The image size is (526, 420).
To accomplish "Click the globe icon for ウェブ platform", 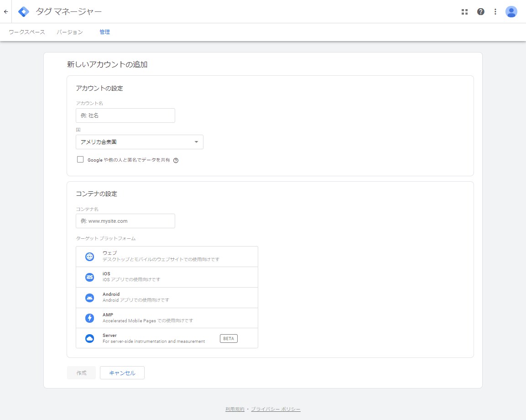I will point(89,257).
